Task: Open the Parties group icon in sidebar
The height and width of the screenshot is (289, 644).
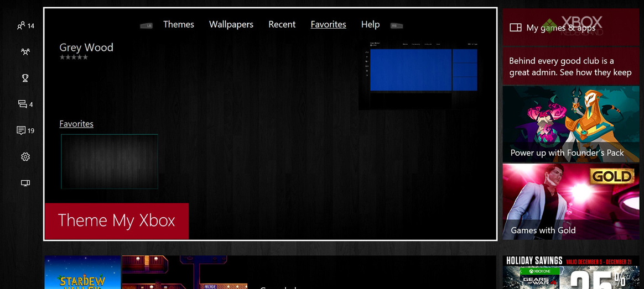Action: (25, 52)
